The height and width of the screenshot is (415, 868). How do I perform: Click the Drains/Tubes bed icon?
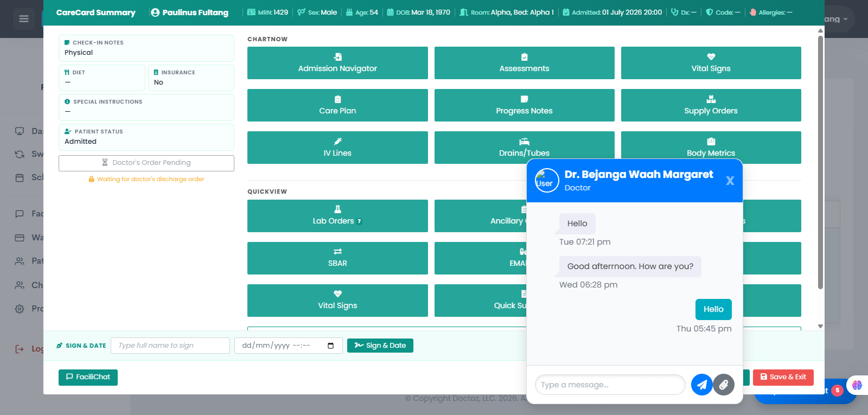(524, 142)
